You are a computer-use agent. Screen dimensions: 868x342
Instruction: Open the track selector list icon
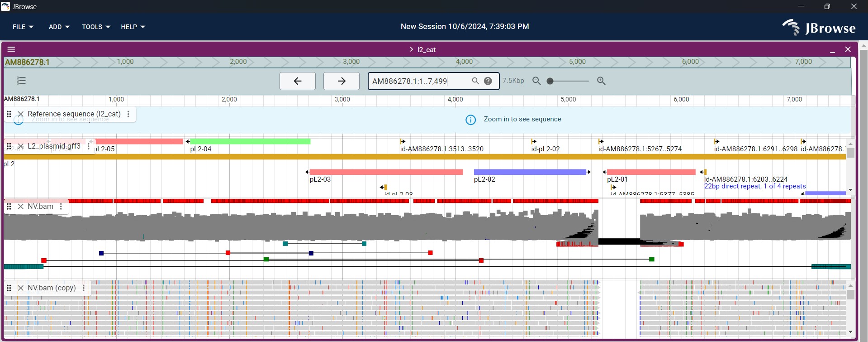coord(21,81)
